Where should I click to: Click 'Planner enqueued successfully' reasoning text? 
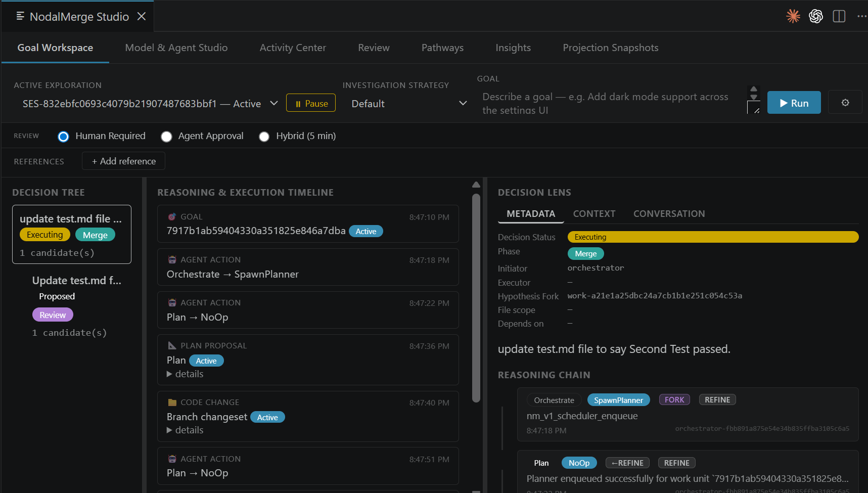688,478
